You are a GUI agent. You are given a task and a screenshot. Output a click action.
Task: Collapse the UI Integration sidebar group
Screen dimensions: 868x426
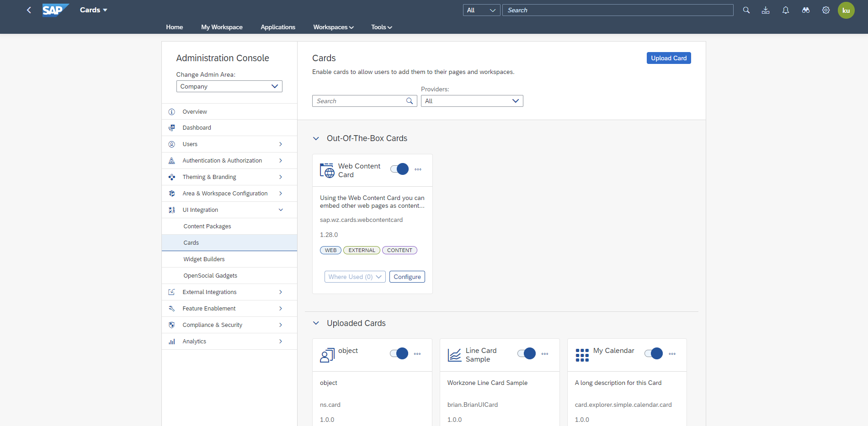281,210
